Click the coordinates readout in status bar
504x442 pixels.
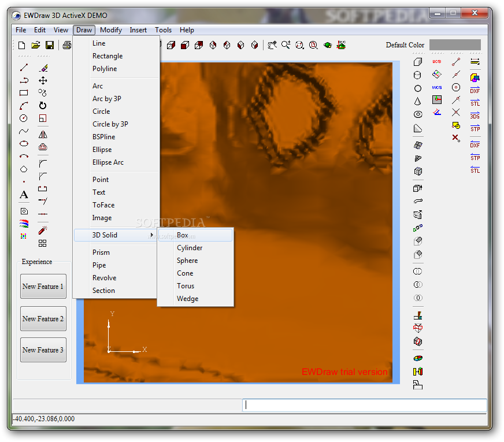click(43, 419)
